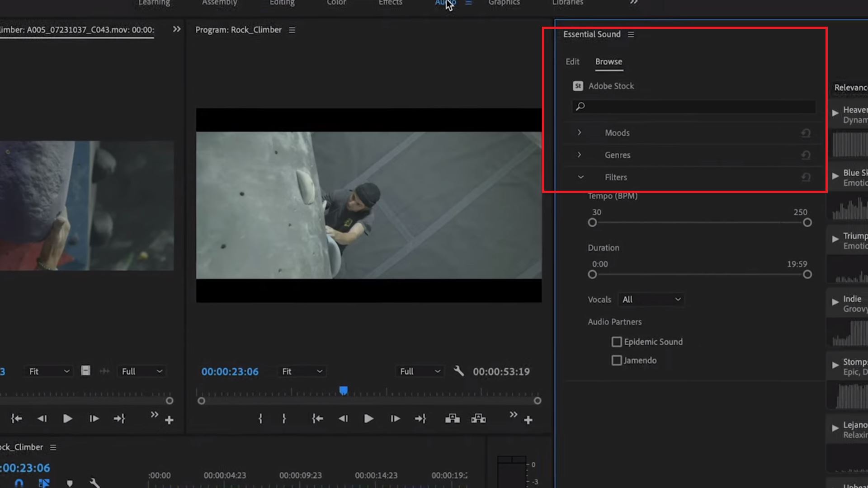
Task: Select the Mark Out icon in the Program monitor
Action: pos(284,418)
